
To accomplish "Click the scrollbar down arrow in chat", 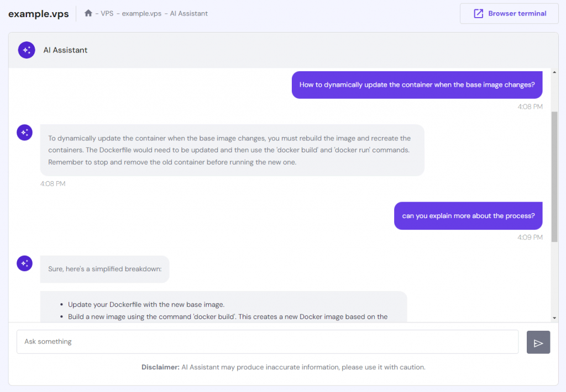I will click(554, 318).
